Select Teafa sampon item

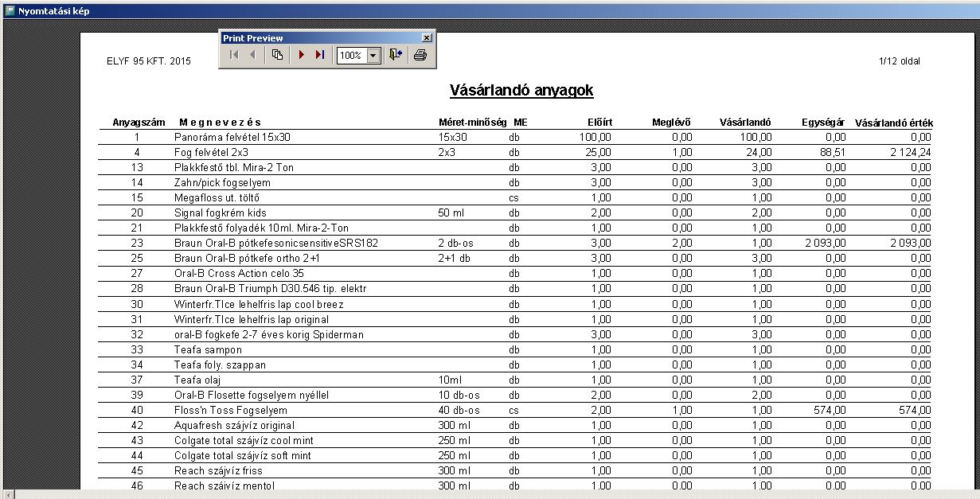point(209,349)
